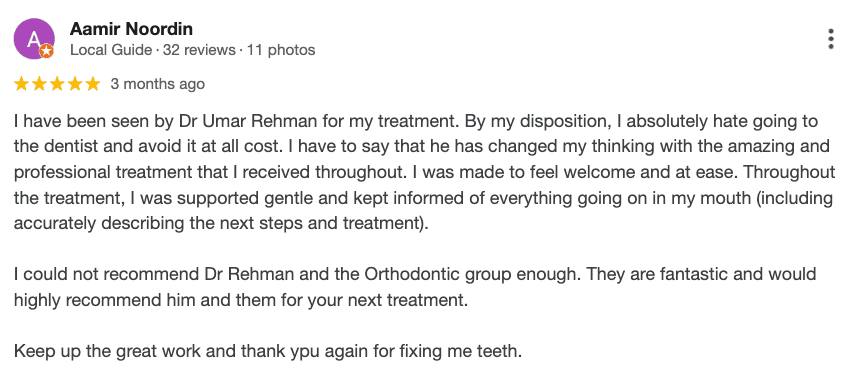The width and height of the screenshot is (862, 378).
Task: Click the orange Local Guide badge star
Action: (x=47, y=51)
